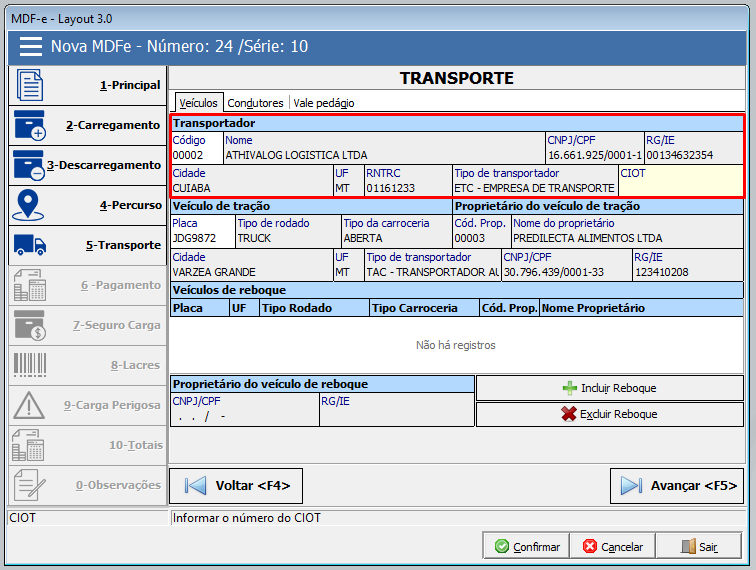Click the Cancelar button
756x570 pixels.
click(613, 546)
